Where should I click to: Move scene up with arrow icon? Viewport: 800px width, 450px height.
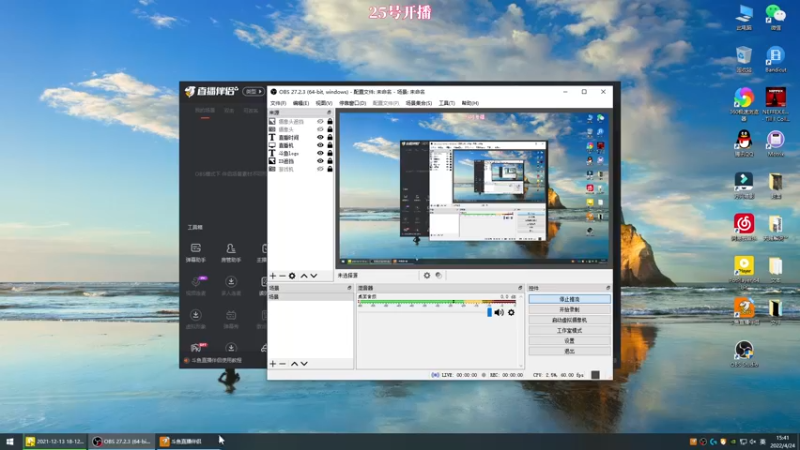pos(294,364)
